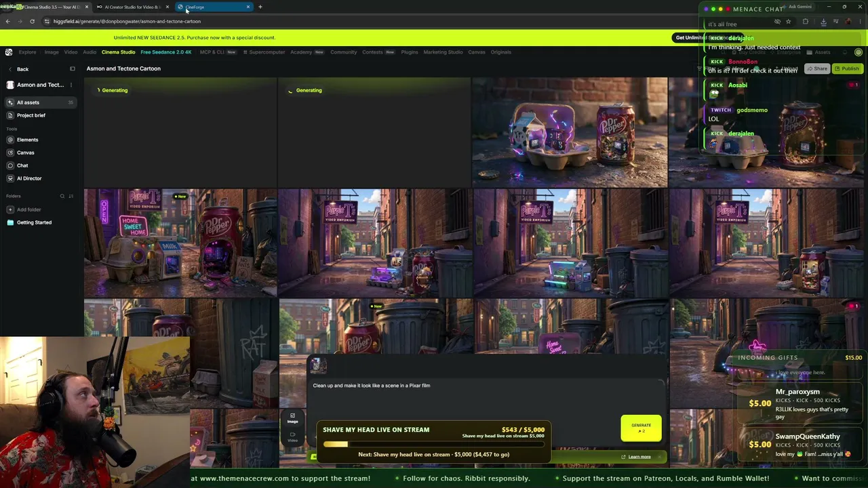The height and width of the screenshot is (488, 868).
Task: Click the site info icon in address bar
Action: 46,21
